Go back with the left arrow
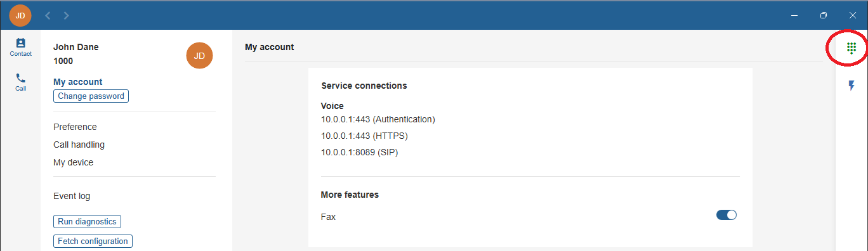 click(48, 15)
